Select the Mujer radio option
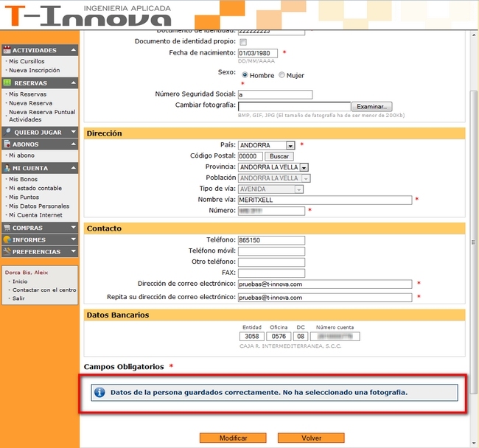The height and width of the screenshot is (448, 479). pyautogui.click(x=282, y=75)
